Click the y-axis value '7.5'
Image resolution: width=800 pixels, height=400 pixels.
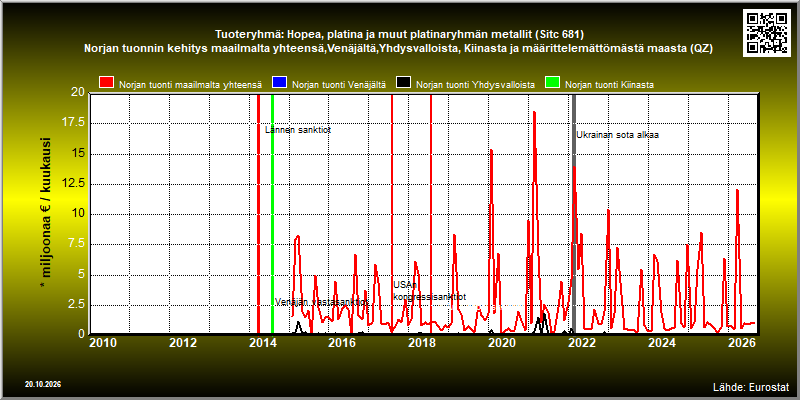[76, 243]
